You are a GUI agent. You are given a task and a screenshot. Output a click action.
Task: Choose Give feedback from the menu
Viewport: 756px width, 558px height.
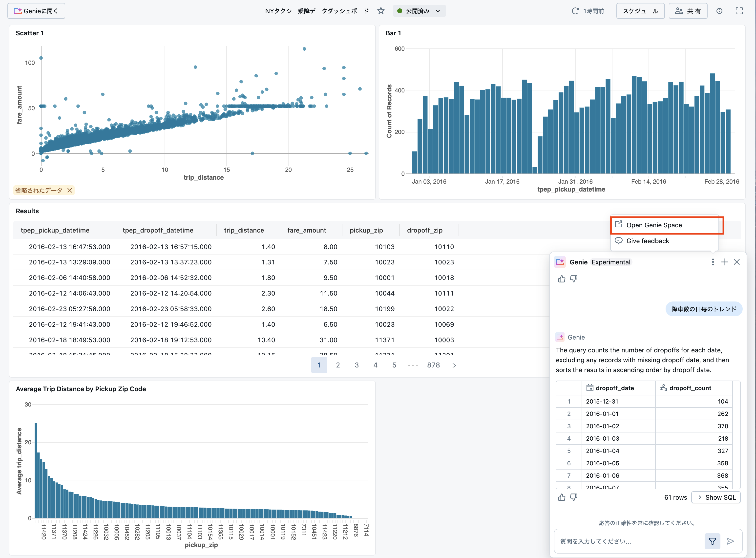pos(647,241)
